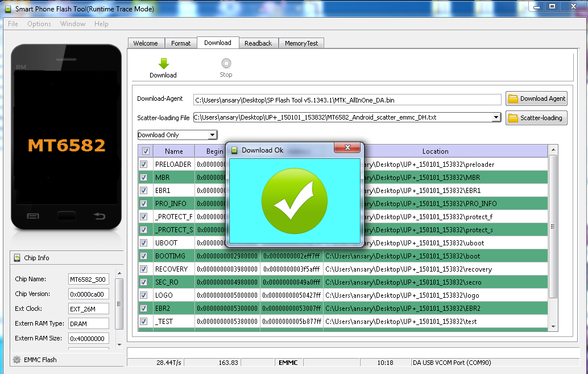Viewport: 588px width, 374px height.
Task: Click the Chip Version field 0x0000ca00
Action: (89, 294)
